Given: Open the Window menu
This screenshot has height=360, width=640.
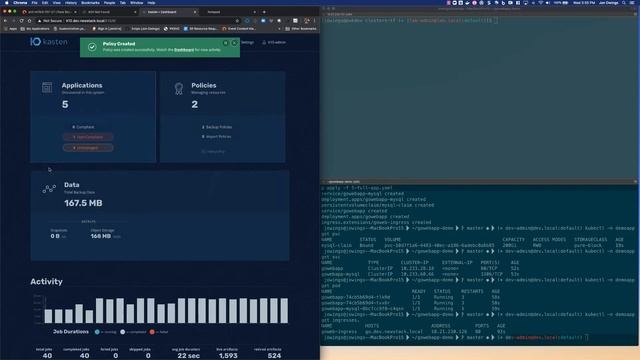Looking at the screenshot, I should [x=136, y=2].
